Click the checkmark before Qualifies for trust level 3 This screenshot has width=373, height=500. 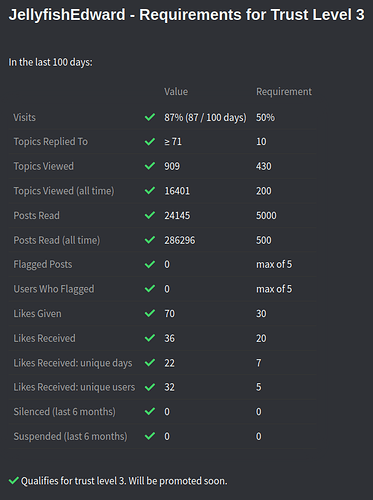coord(14,481)
